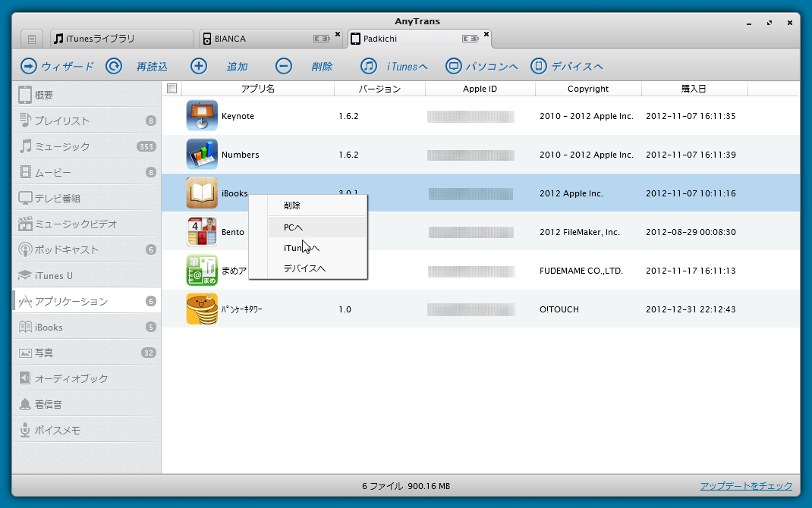Click the delete (削除) minus icon
Image resolution: width=812 pixels, height=508 pixels.
coord(284,66)
